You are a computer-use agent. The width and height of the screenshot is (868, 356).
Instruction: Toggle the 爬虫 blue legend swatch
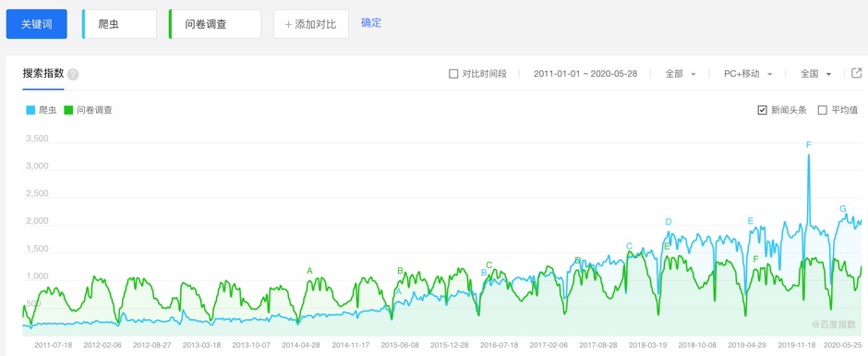click(x=30, y=110)
